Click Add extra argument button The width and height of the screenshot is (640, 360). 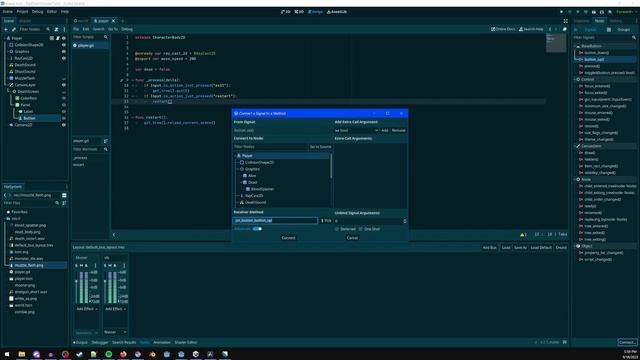(x=384, y=130)
